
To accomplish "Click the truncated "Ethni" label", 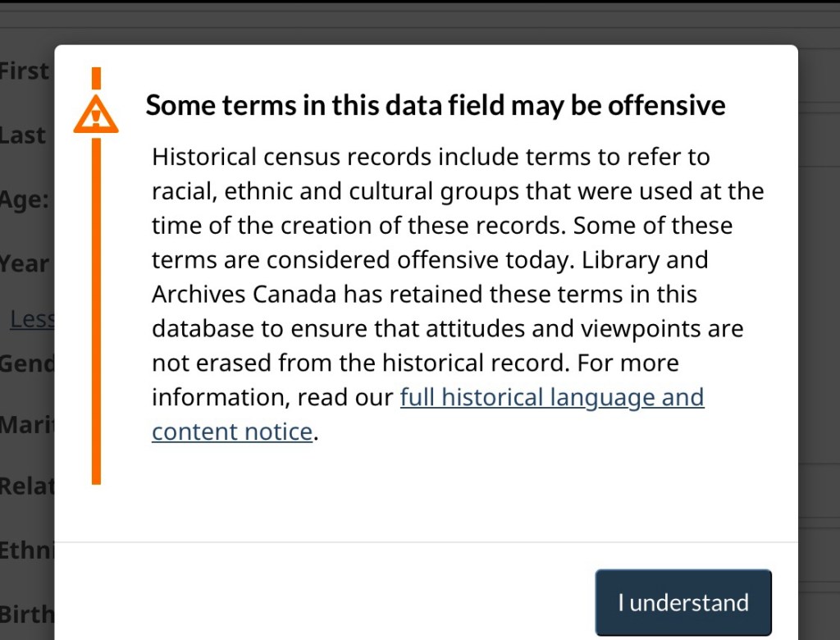I will click(x=27, y=550).
